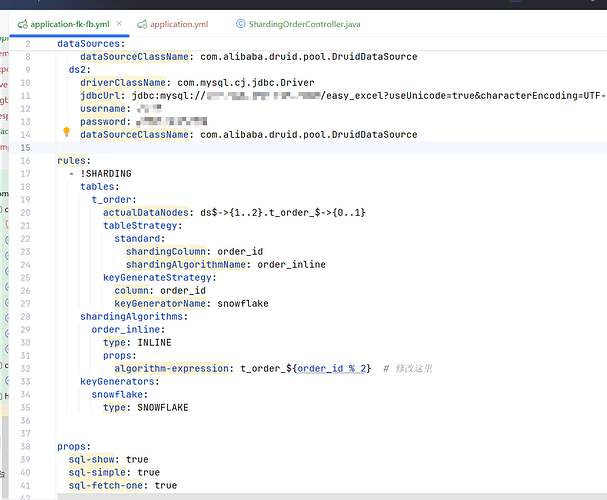
Task: Click the 'keyGenerateStrategy' key
Action: pos(157,278)
